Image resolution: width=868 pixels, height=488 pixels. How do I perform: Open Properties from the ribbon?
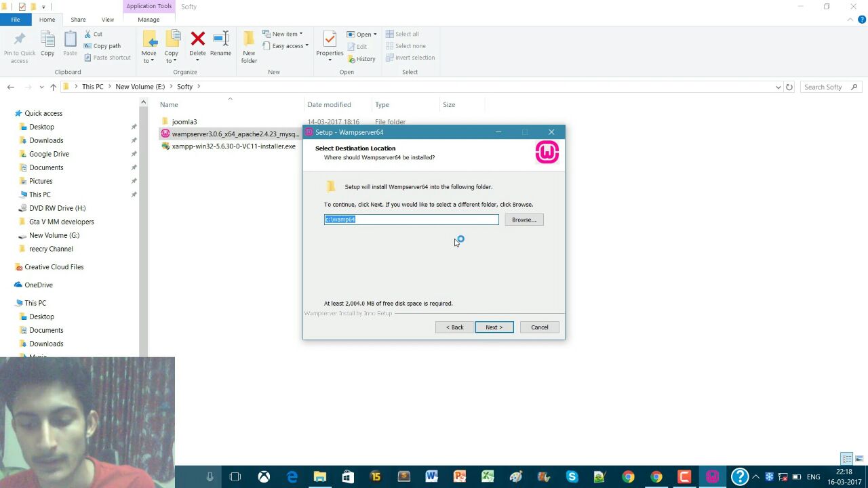pos(330,46)
